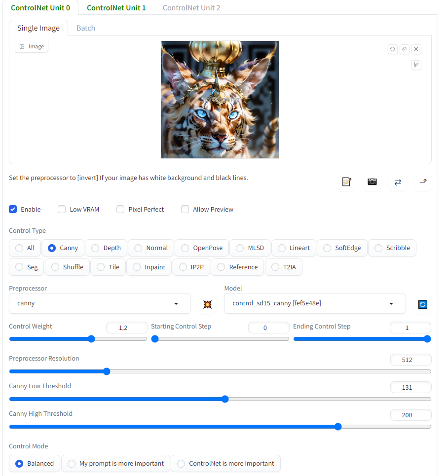Click the undo icon above the image
This screenshot has height=476, width=448.
point(392,49)
